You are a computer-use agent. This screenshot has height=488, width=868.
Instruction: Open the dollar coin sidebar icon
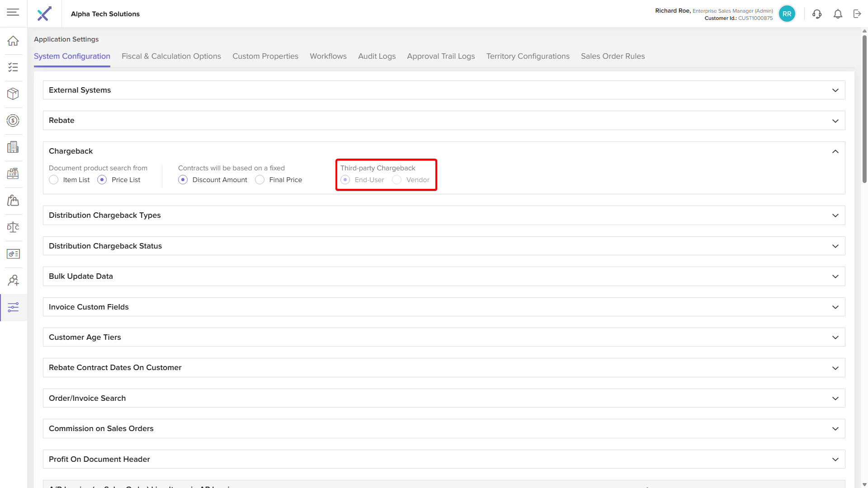(x=13, y=121)
